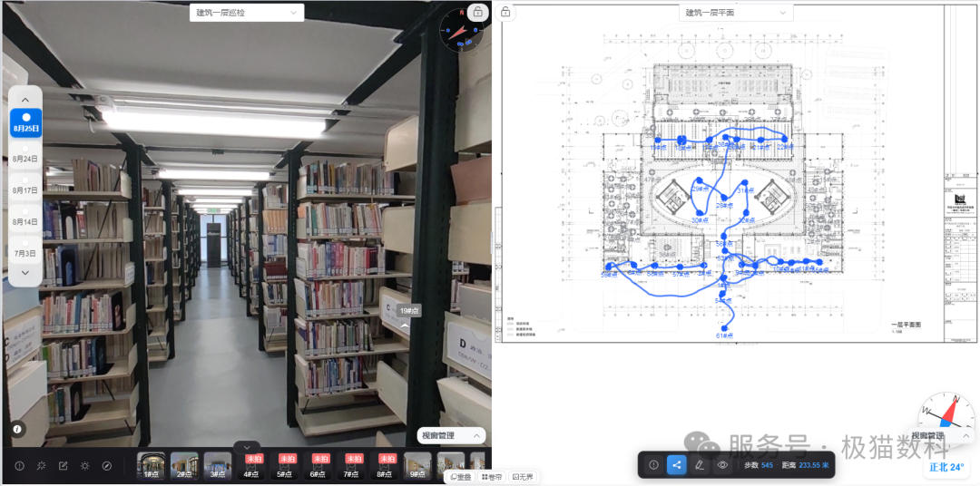Click the magic wand icon in the panorama toolbar

tap(41, 466)
